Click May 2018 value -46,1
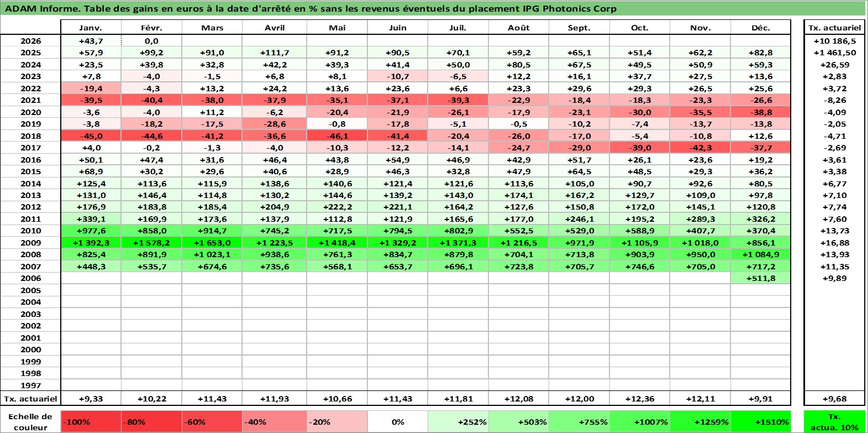Viewport: 868px width, 433px height. pos(337,136)
